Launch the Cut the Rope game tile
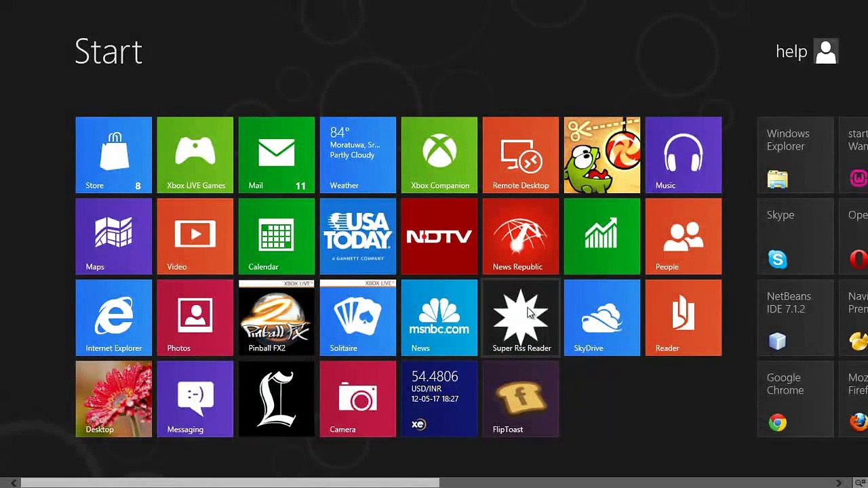This screenshot has width=868, height=488. pos(601,155)
